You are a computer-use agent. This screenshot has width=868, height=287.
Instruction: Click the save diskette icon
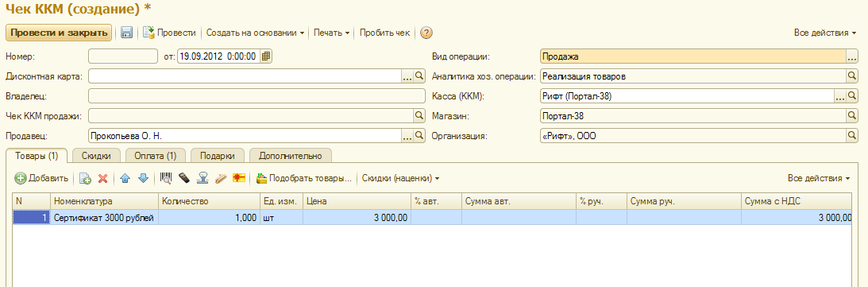tap(127, 33)
